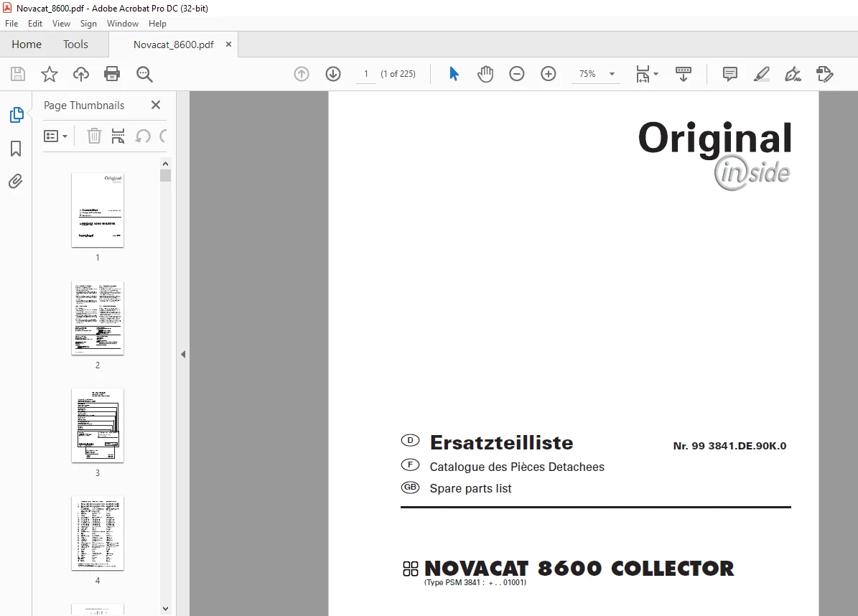Click the fit page scrolling icon
Screen dimensions: 858x616
(643, 74)
